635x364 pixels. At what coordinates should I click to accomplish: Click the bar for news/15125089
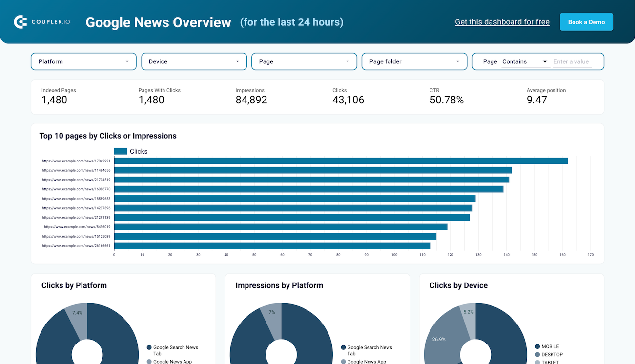point(275,236)
